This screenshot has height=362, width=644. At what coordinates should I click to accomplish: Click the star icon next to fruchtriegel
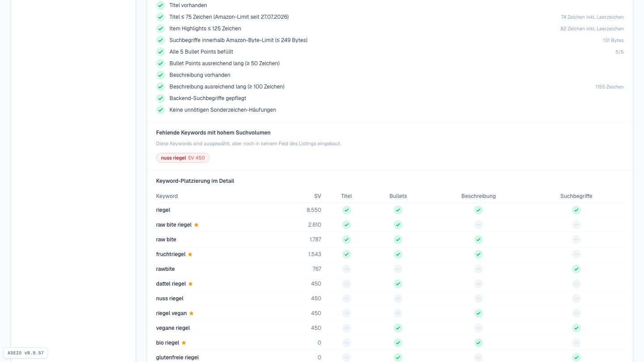[x=190, y=254]
